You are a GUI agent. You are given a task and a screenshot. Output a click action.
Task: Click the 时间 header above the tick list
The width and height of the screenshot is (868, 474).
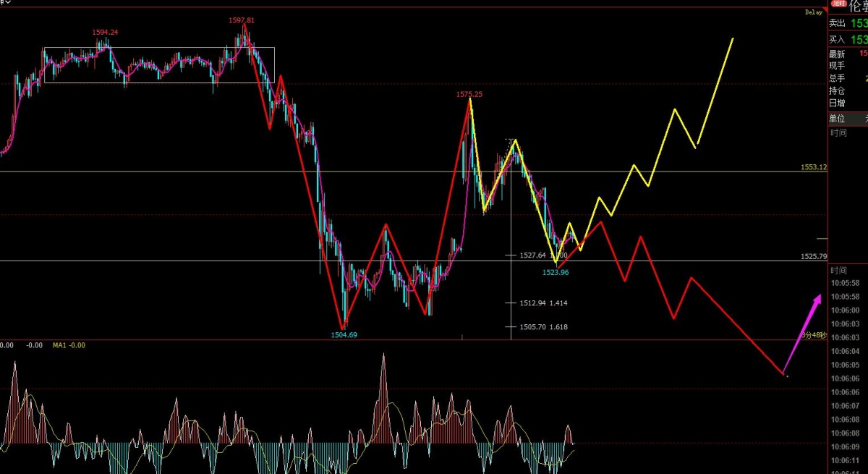point(838,270)
